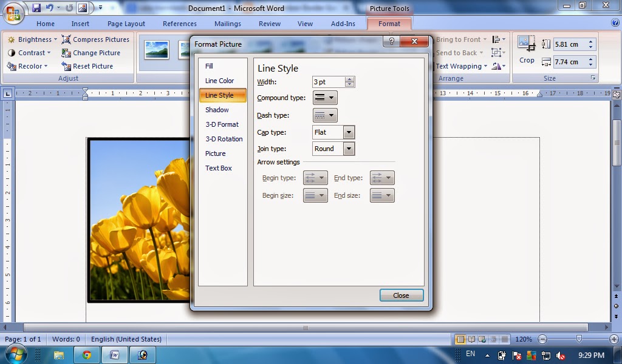
Task: Open the Mailings ribbon tab
Action: (x=227, y=24)
